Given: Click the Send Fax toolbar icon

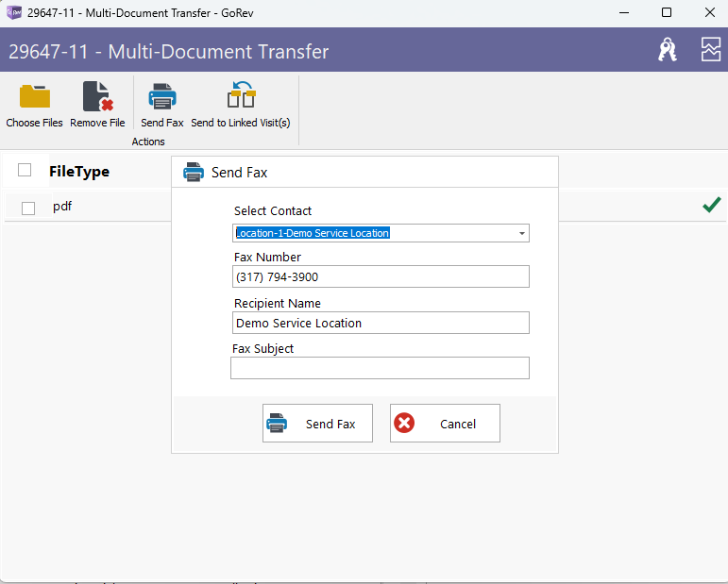Looking at the screenshot, I should (162, 97).
